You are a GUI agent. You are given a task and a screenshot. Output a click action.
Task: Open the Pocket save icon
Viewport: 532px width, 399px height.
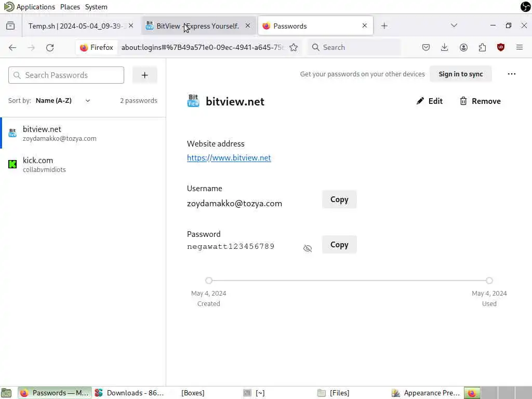pyautogui.click(x=426, y=47)
